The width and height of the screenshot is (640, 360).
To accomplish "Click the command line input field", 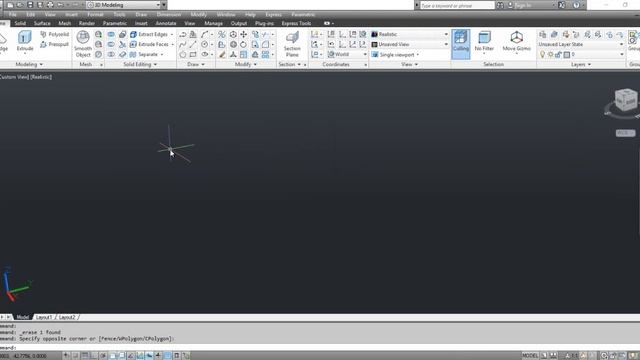I will (x=320, y=347).
